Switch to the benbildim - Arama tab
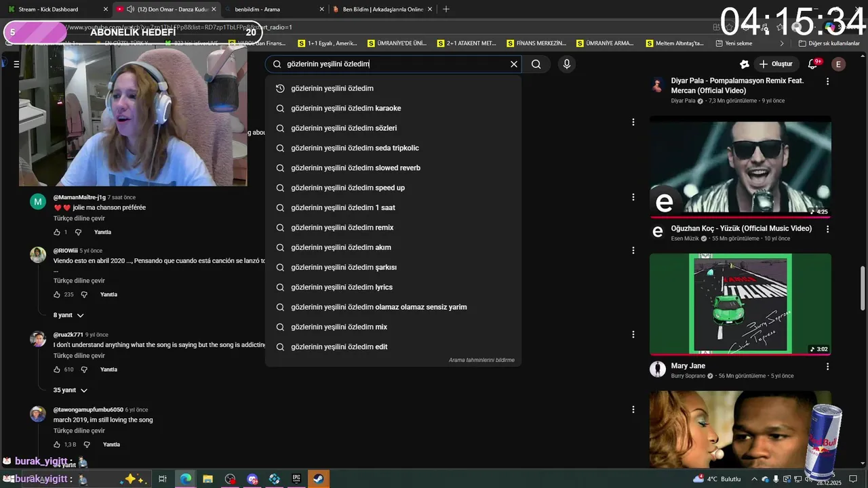This screenshot has height=488, width=868. point(273,9)
